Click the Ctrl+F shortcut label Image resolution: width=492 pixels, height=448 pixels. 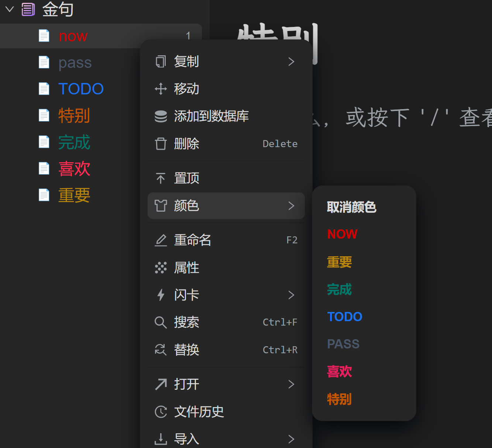[280, 322]
